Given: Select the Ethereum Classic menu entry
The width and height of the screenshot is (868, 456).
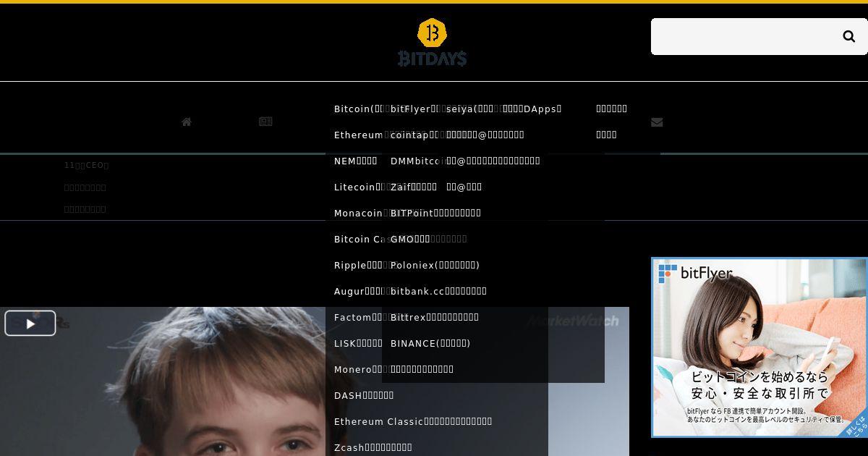Looking at the screenshot, I should pyautogui.click(x=413, y=421).
